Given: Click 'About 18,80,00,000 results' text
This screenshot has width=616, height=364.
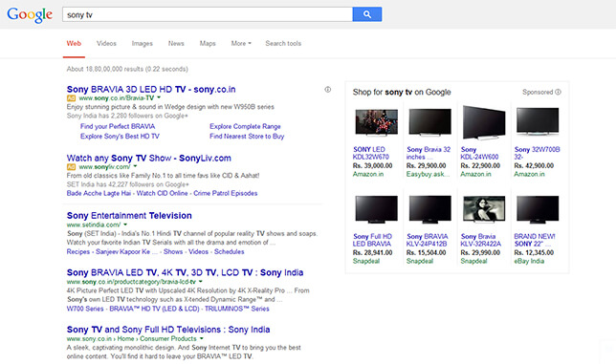Looking at the screenshot, I should pyautogui.click(x=127, y=69).
